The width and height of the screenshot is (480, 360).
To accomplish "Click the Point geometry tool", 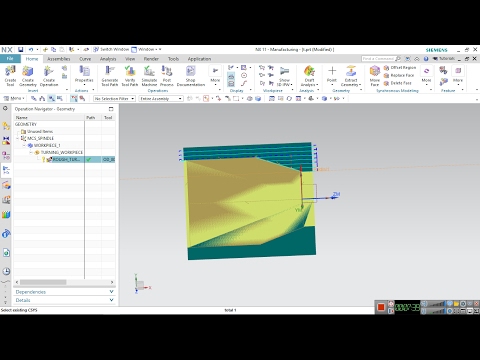I will [332, 75].
